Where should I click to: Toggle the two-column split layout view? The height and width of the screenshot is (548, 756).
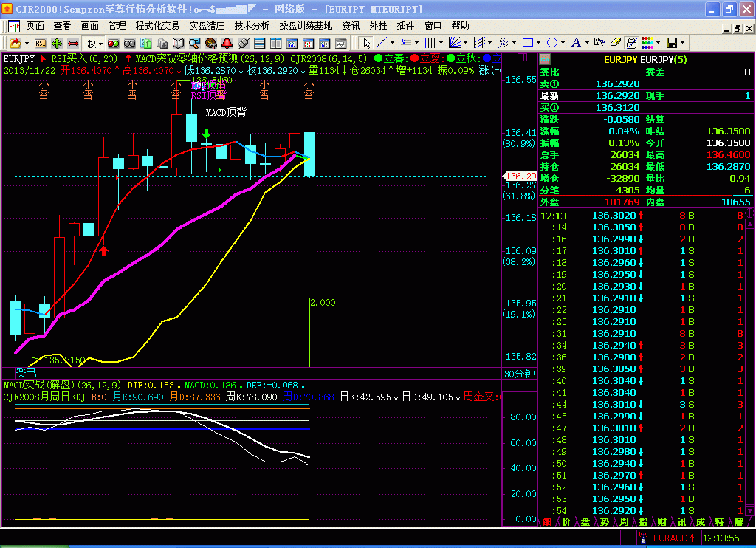point(275,43)
